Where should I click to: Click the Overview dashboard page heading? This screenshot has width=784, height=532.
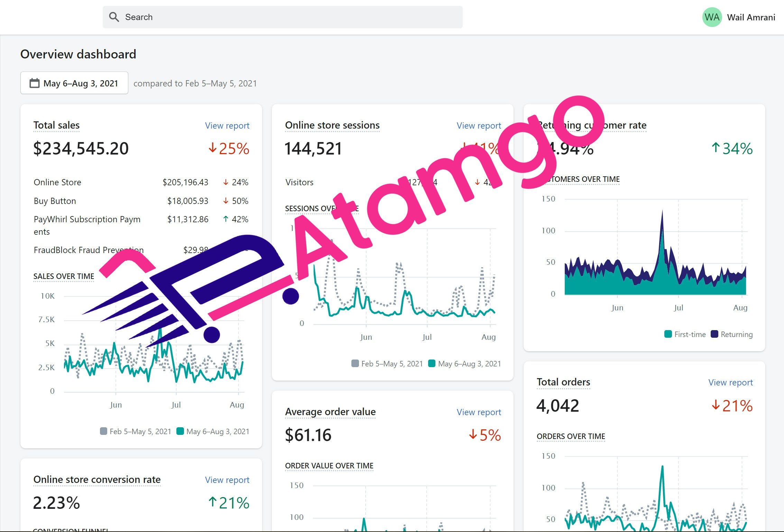(78, 54)
